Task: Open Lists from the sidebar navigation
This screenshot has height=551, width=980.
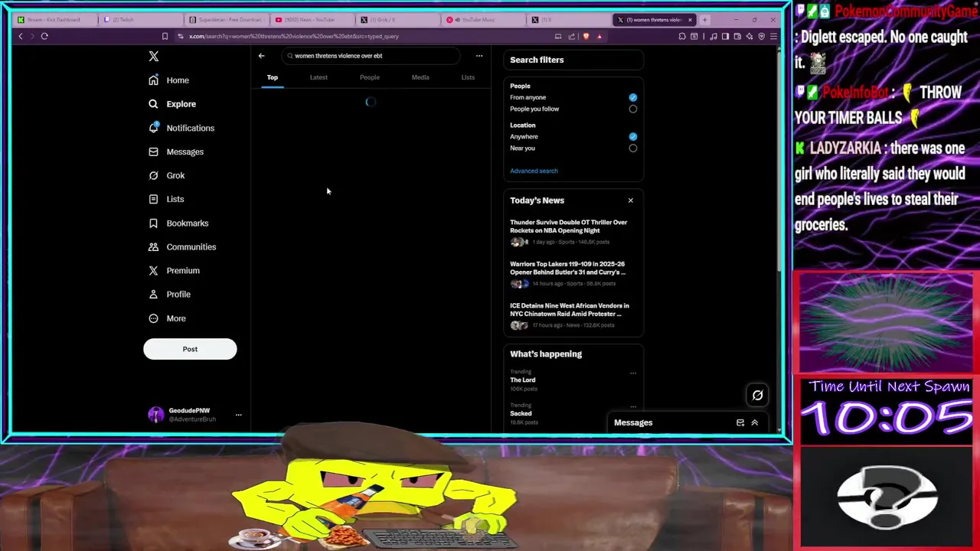Action: tap(166, 199)
